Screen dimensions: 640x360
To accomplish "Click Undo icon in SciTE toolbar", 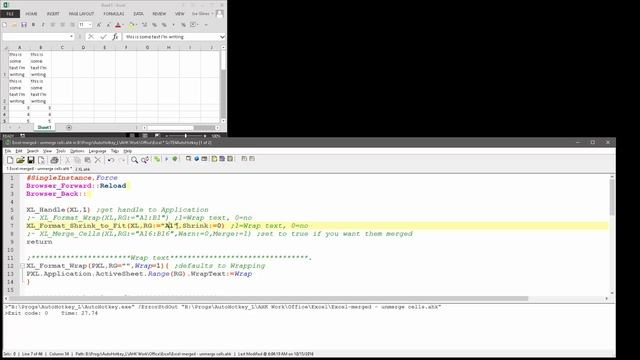I will click(x=111, y=160).
